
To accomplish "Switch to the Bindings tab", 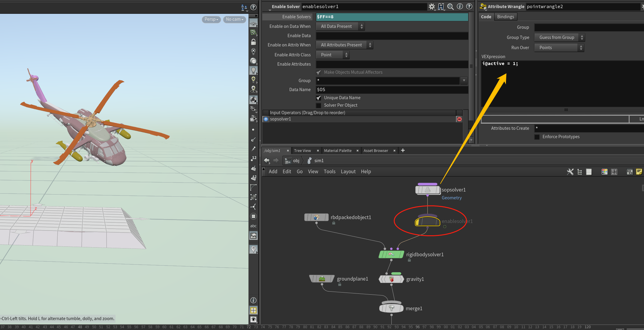I will tap(505, 17).
